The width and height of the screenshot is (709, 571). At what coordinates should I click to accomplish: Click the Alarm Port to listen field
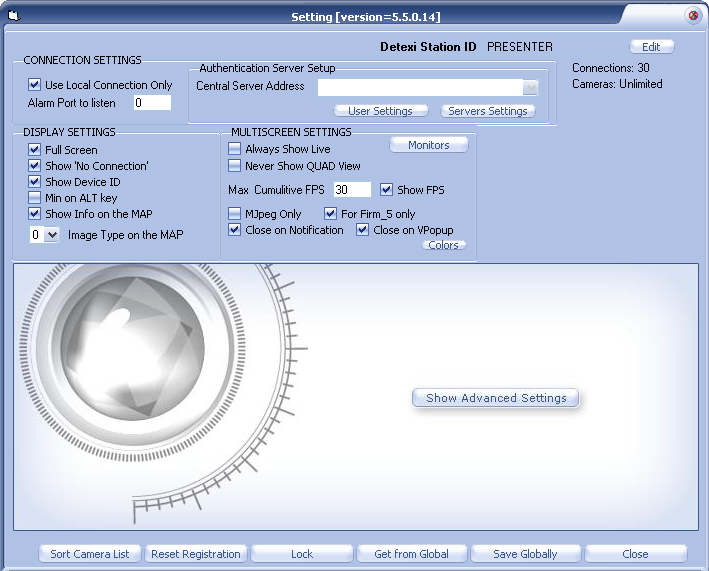pyautogui.click(x=152, y=103)
